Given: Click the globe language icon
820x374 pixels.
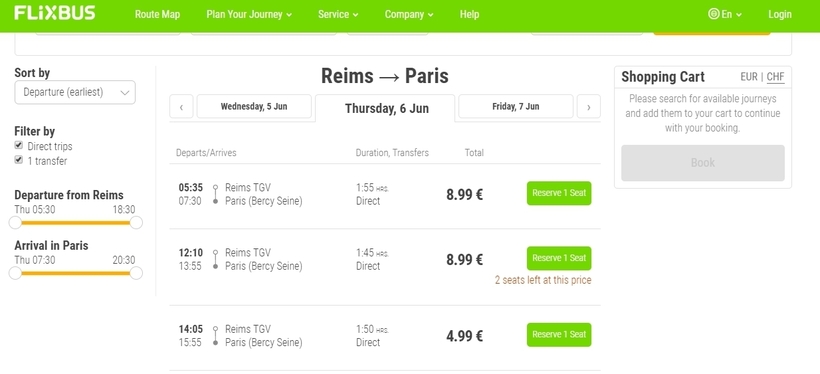Looking at the screenshot, I should [713, 14].
